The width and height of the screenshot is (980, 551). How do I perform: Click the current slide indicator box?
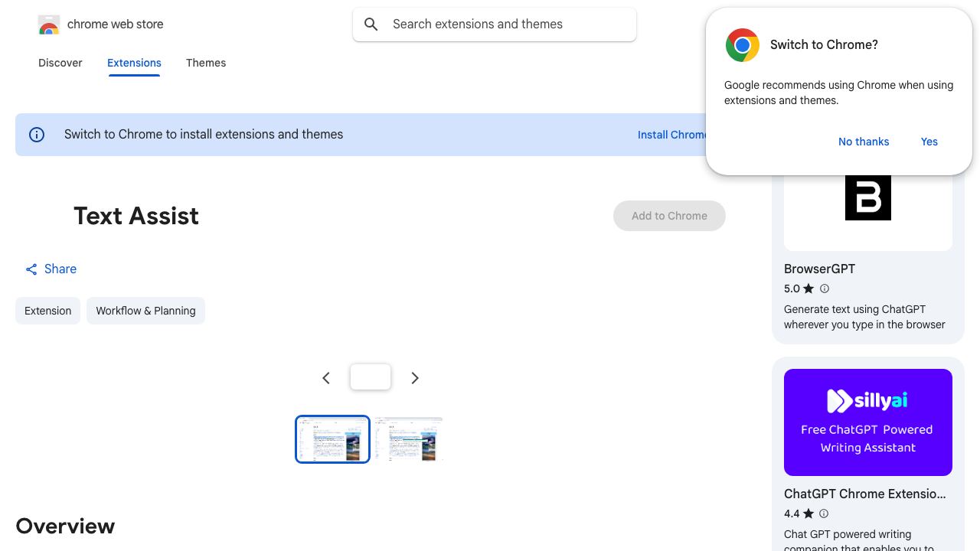pos(371,377)
